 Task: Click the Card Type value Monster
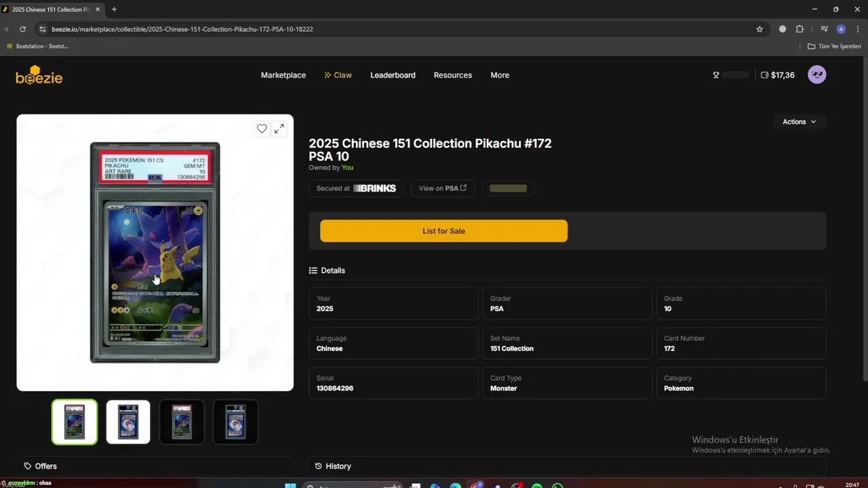pos(504,388)
